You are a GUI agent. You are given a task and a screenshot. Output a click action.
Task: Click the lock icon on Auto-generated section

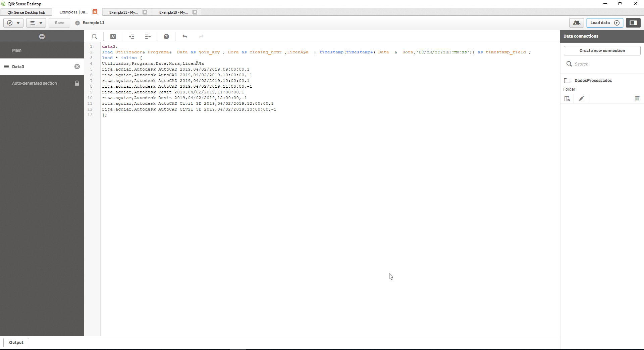pos(77,83)
